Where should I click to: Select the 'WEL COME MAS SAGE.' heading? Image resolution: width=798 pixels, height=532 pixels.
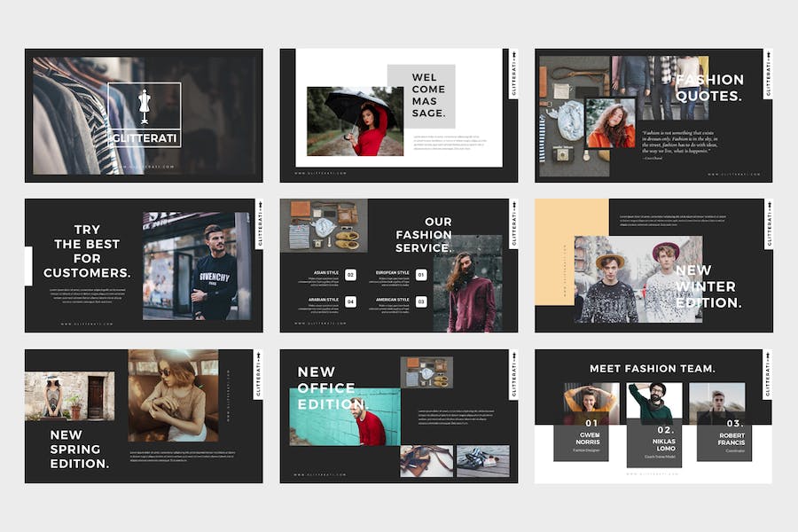coord(428,95)
